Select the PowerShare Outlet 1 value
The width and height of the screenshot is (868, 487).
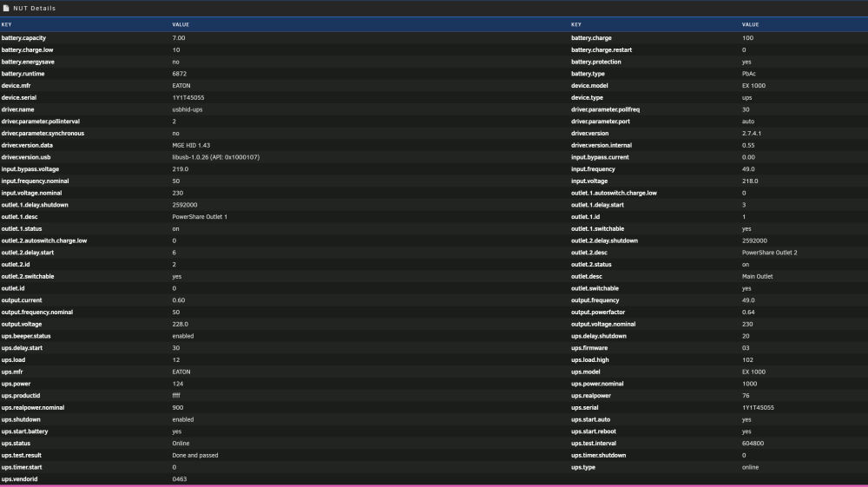pos(200,217)
